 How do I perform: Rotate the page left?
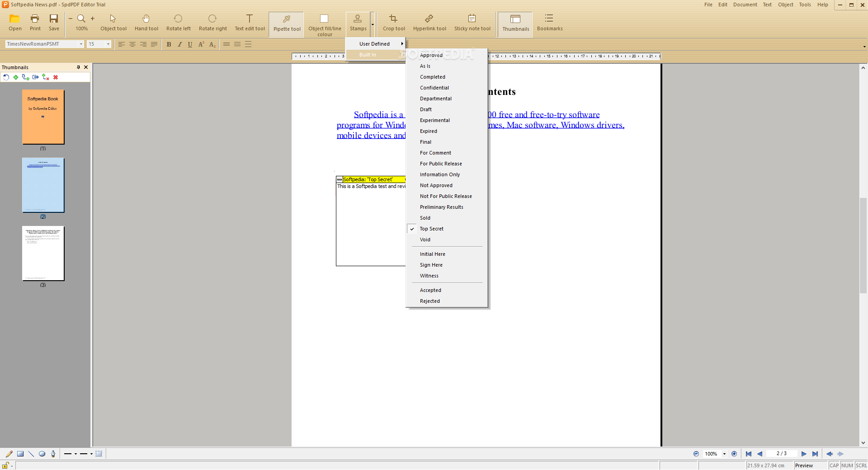(x=178, y=23)
